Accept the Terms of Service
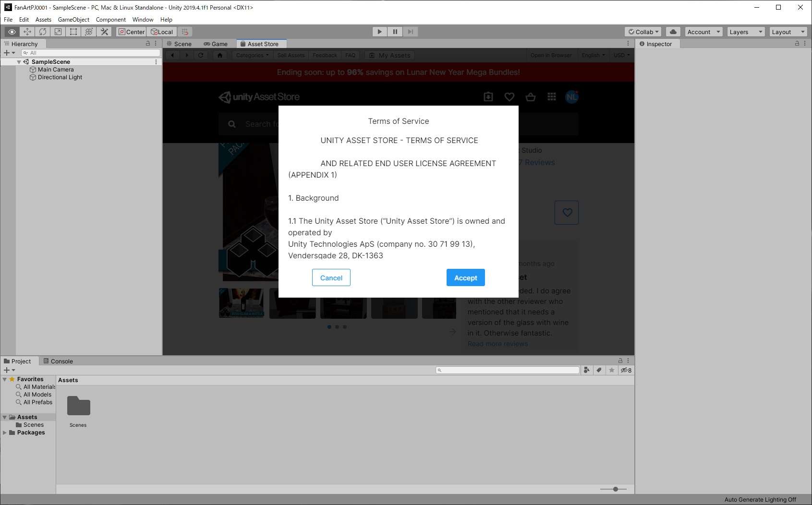Viewport: 812px width, 505px height. pyautogui.click(x=466, y=277)
